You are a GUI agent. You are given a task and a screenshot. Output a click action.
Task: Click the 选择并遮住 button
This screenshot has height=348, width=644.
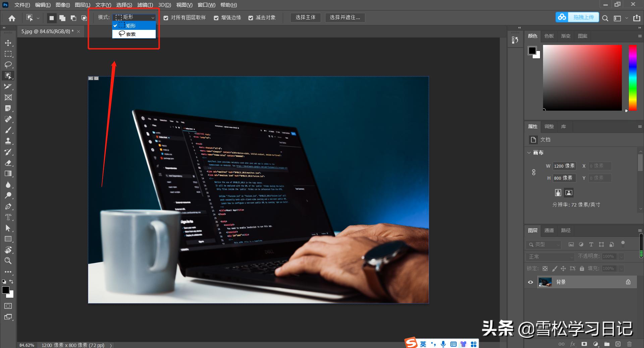pos(345,17)
